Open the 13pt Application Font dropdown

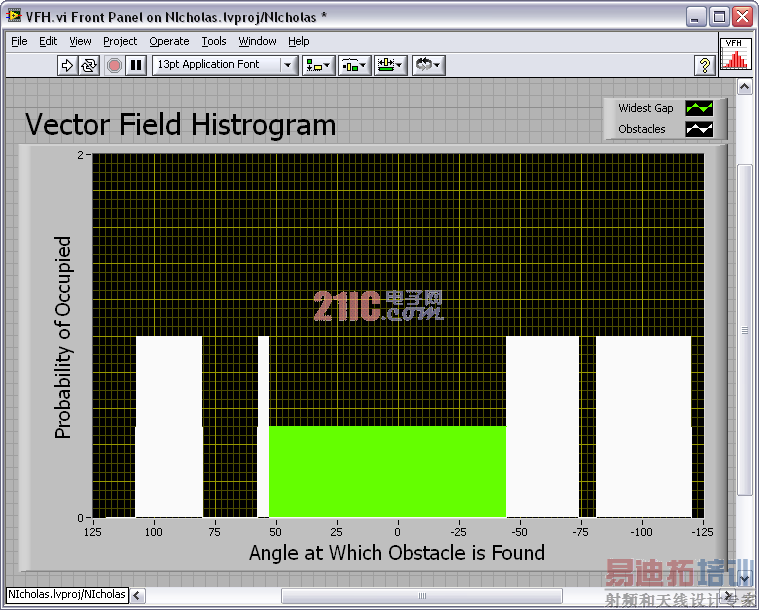tap(225, 65)
